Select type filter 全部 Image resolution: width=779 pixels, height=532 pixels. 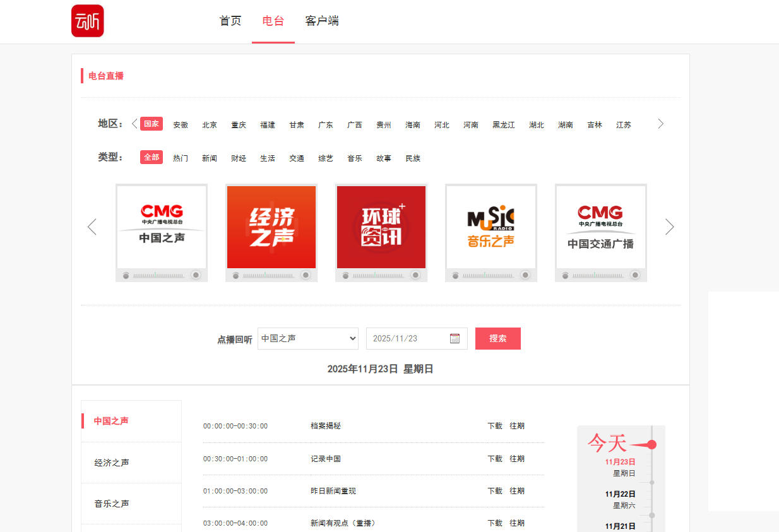click(x=152, y=157)
